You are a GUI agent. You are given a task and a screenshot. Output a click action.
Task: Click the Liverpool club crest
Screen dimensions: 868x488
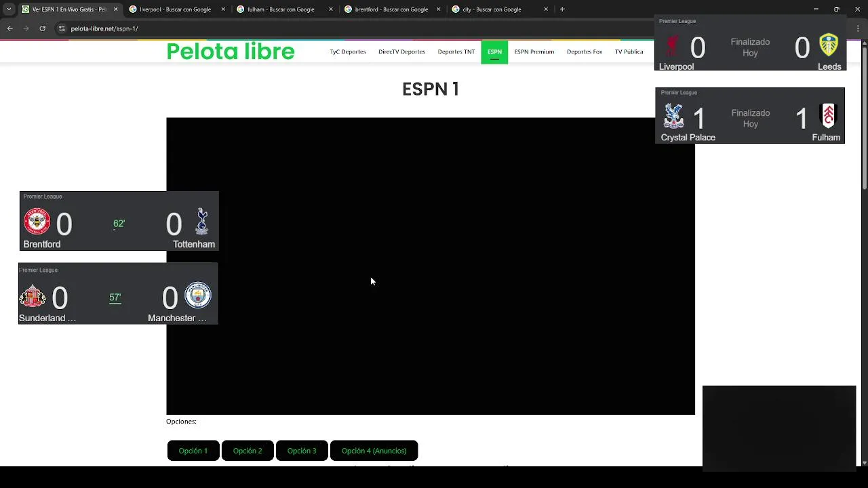point(672,46)
